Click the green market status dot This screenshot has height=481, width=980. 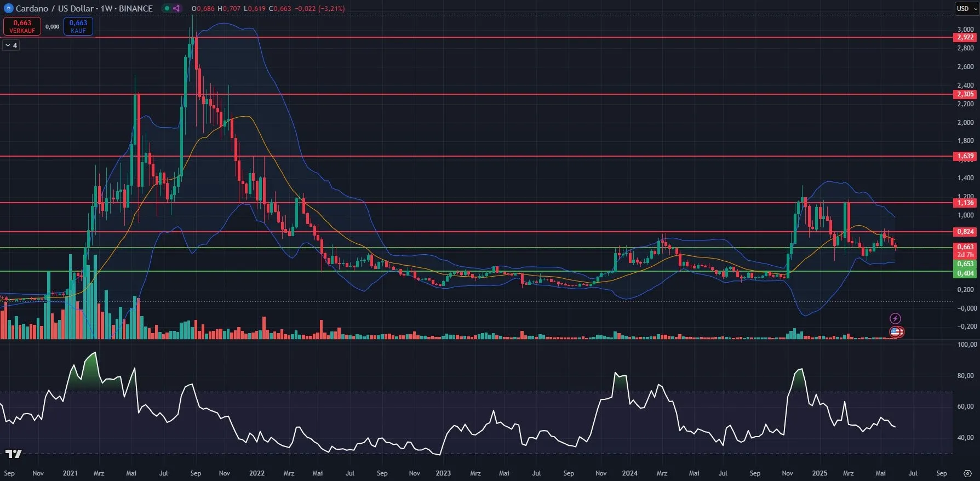click(x=167, y=8)
